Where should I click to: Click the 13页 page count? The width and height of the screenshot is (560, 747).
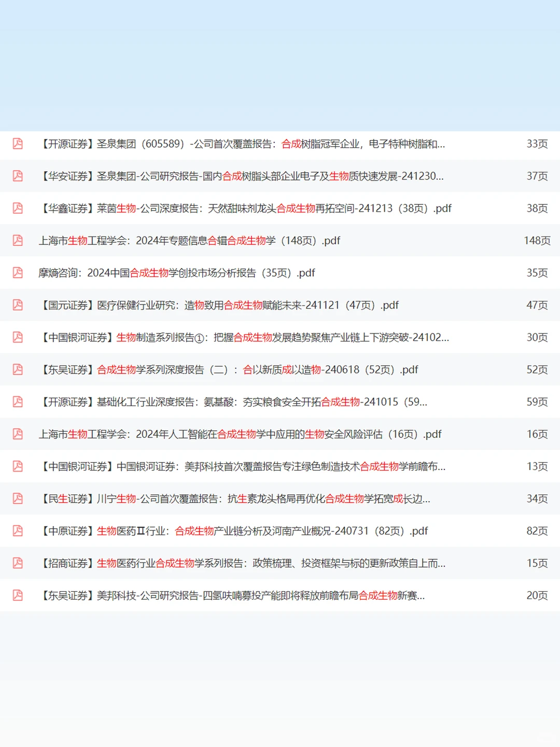click(x=537, y=466)
